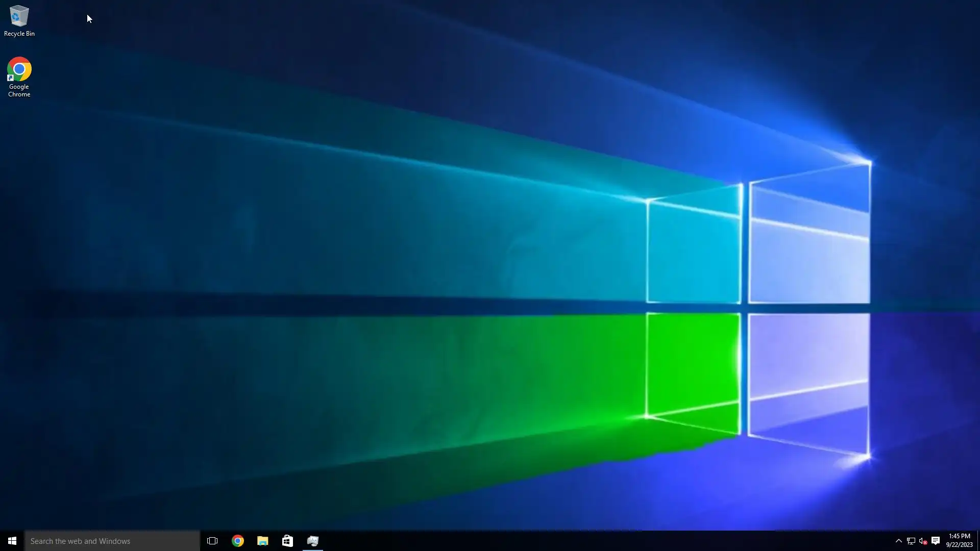Image resolution: width=980 pixels, height=551 pixels.
Task: Open the Recycle Bin desktop icon
Action: 19,16
